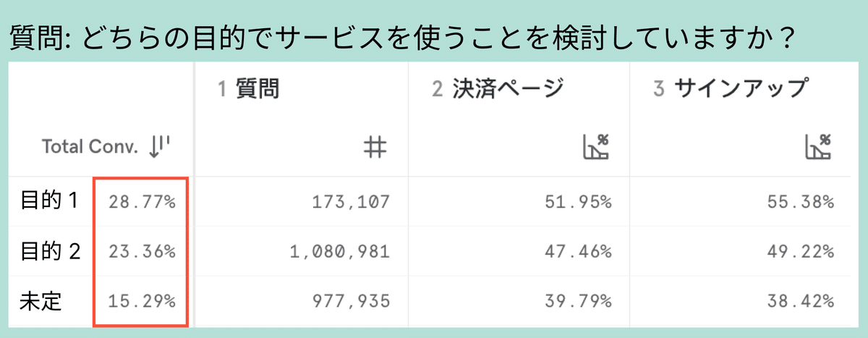Select the 1 質問 column header
868x338 pixels.
[249, 89]
